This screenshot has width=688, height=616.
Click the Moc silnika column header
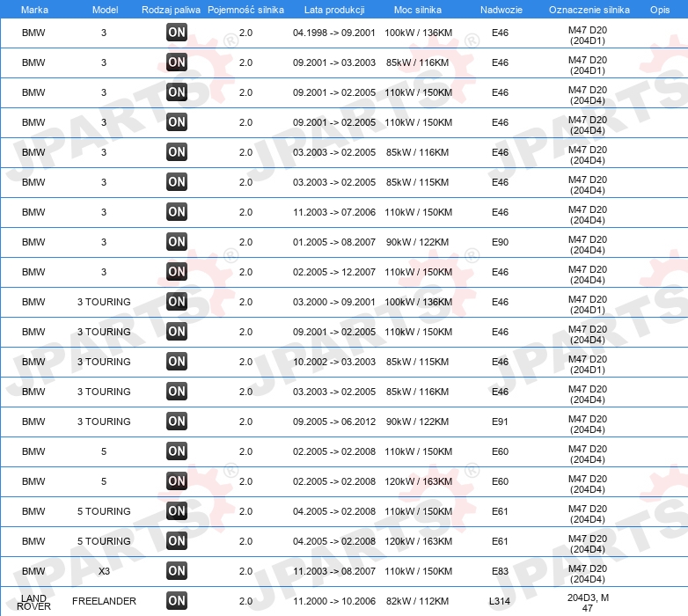coord(418,10)
